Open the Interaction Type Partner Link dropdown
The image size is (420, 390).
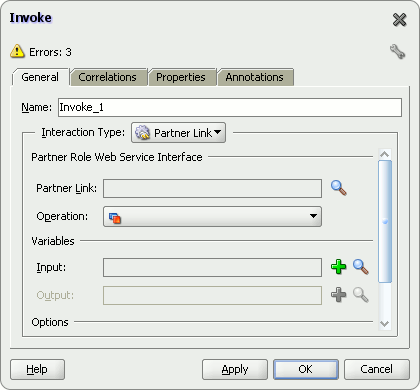tap(178, 133)
